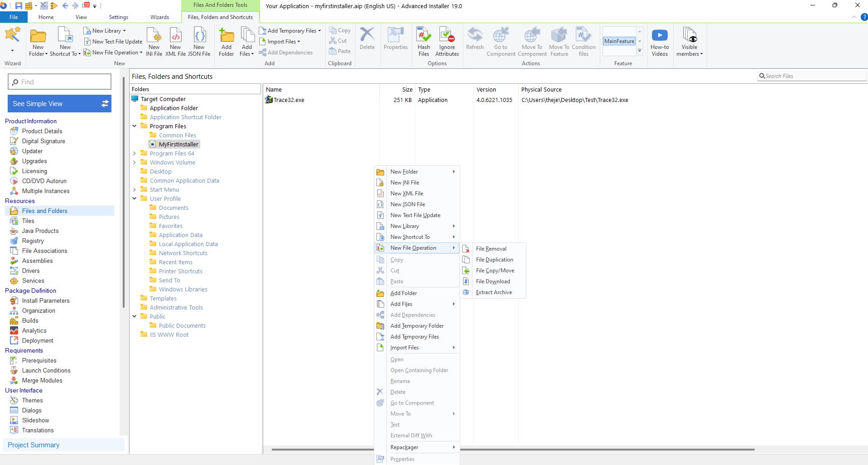Open the File menu tab
Screen dimensions: 868x465
(x=14, y=17)
